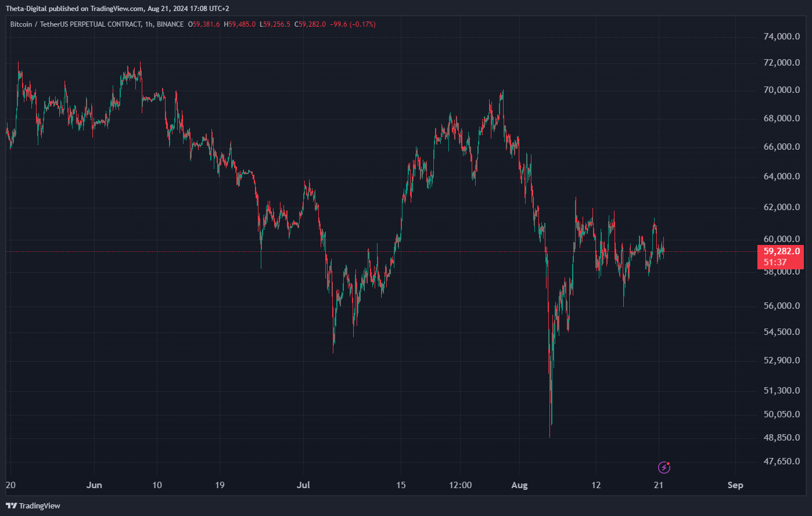This screenshot has height=516, width=812.
Task: Open the TradingView wordmark link
Action: (x=39, y=506)
